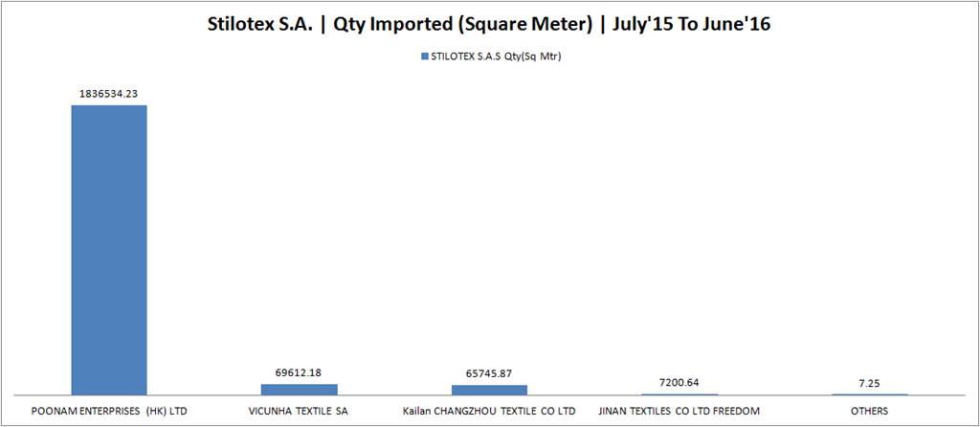Viewport: 980px width, 427px height.
Task: Select the horizontal category axis line
Action: tap(489, 395)
